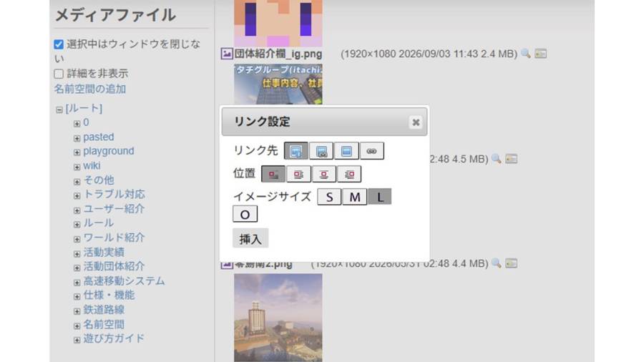Open the 活動団体紹介 namespace
This screenshot has height=362, width=644.
(114, 266)
